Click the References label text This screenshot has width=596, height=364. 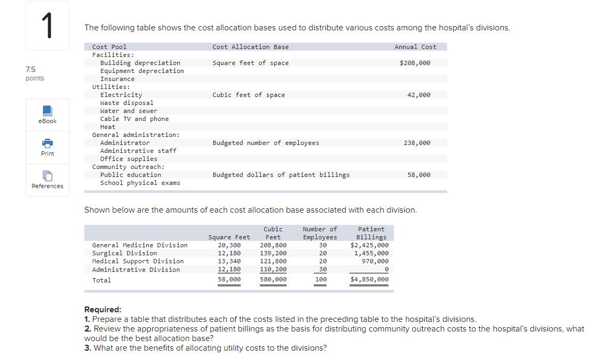tap(47, 186)
